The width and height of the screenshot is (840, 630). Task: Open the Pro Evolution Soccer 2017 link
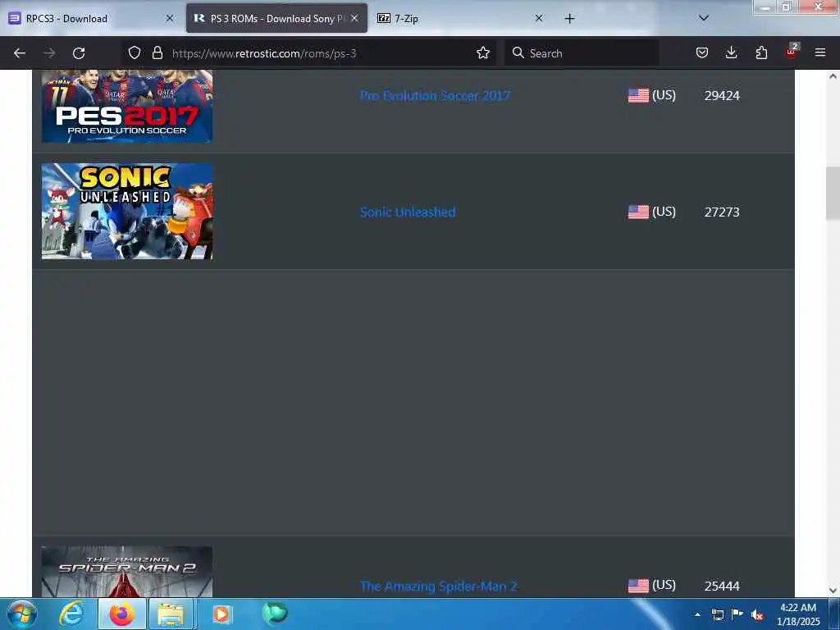[x=435, y=95]
